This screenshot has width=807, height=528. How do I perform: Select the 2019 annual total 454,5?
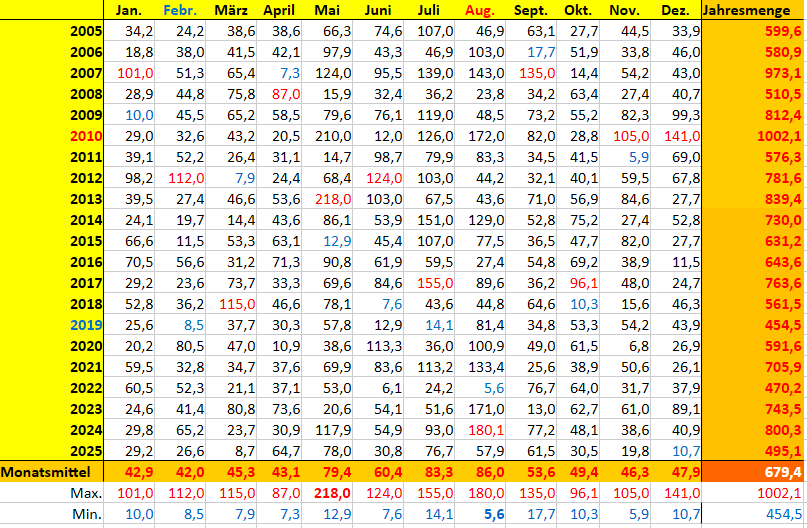click(752, 324)
